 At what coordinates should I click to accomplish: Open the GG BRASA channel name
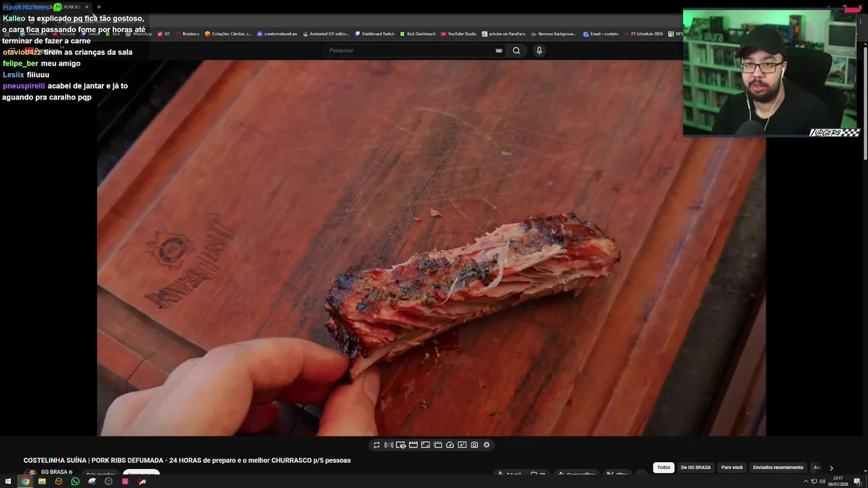(54, 472)
